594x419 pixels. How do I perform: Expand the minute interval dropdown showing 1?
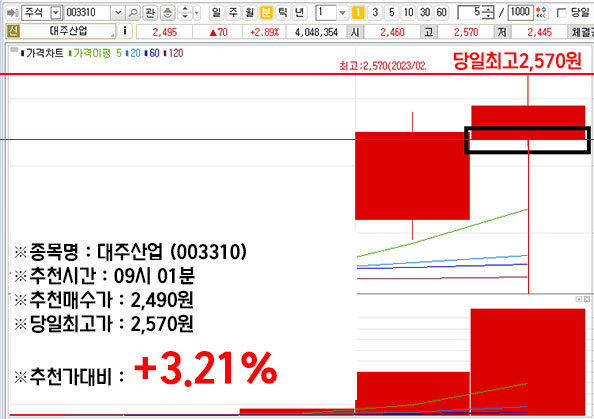[342, 13]
